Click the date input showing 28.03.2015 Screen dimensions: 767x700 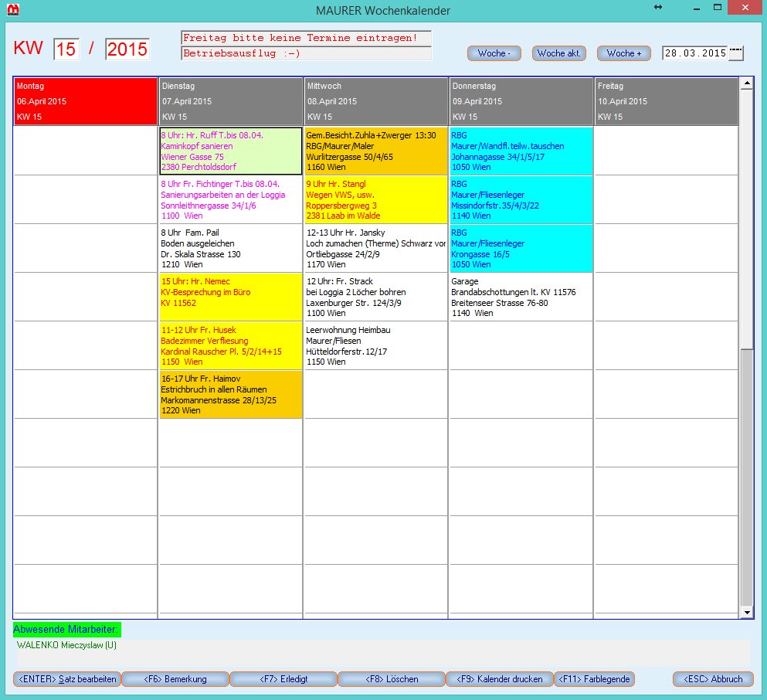pyautogui.click(x=692, y=53)
